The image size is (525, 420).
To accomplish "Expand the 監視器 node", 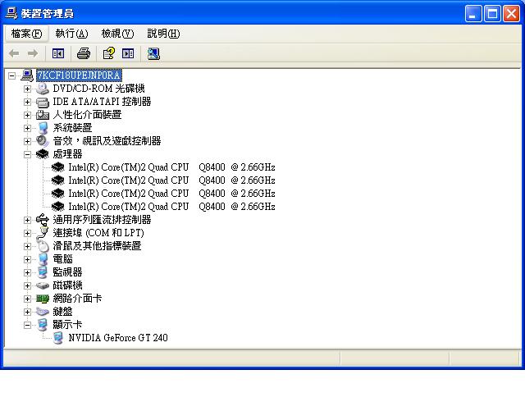I will tap(27, 272).
